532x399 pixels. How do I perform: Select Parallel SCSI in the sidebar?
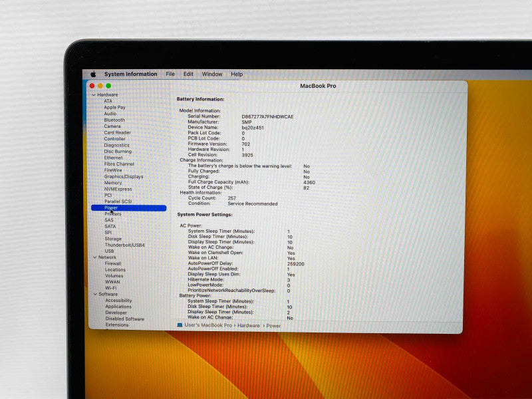pyautogui.click(x=118, y=201)
